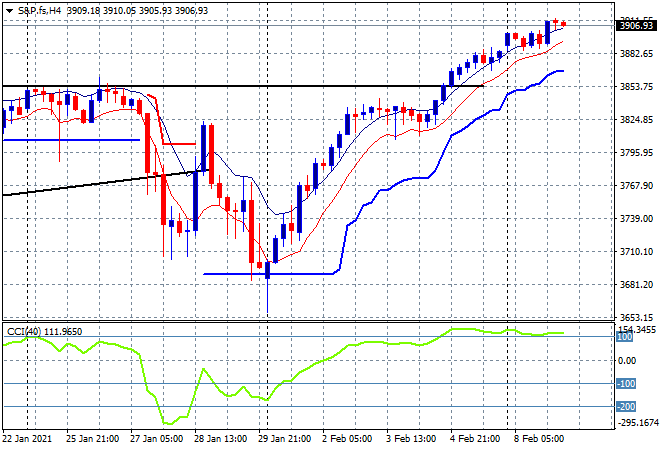The width and height of the screenshot is (660, 450).
Task: Click the CCI -200 level label
Action: tap(626, 407)
